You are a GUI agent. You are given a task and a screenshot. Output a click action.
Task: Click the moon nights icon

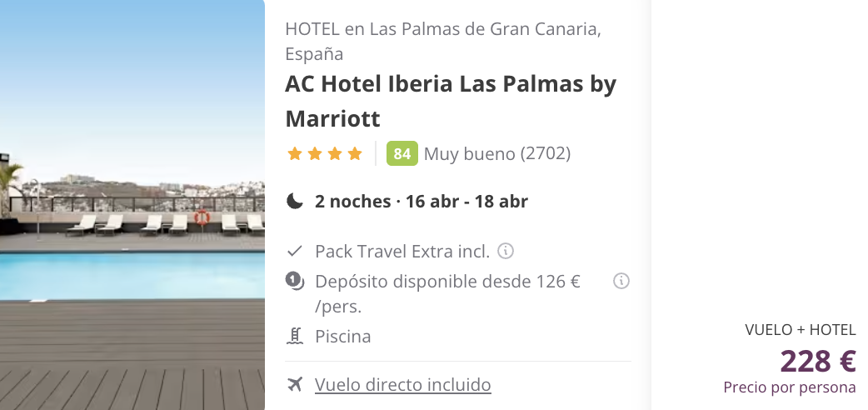point(295,201)
